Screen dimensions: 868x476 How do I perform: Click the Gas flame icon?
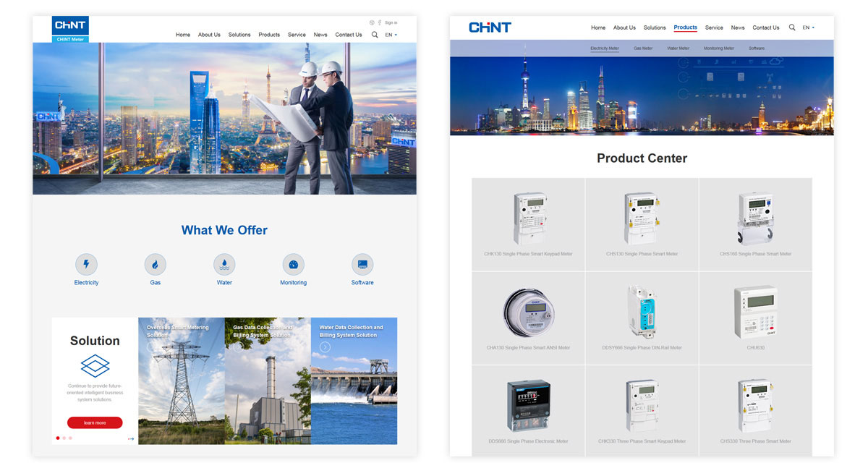[155, 264]
